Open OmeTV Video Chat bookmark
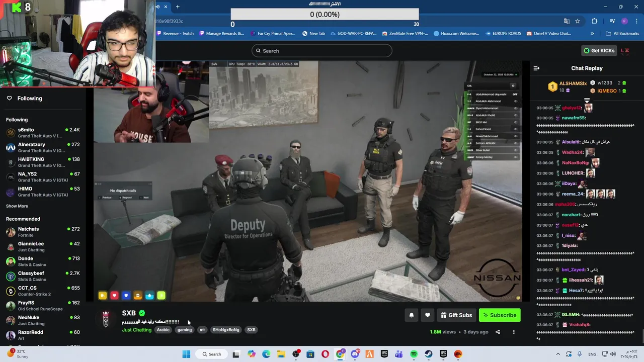The image size is (644, 362). pyautogui.click(x=549, y=34)
